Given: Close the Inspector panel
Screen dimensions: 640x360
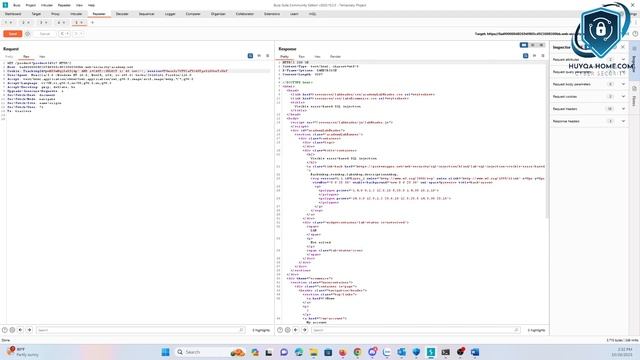Looking at the screenshot, I should (623, 47).
